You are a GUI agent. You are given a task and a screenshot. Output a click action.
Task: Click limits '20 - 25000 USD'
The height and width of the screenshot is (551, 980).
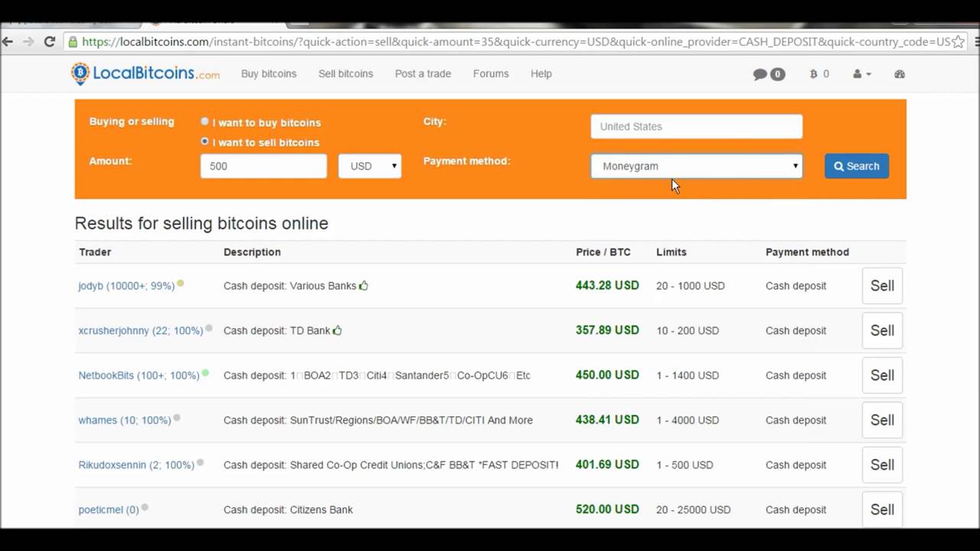694,510
